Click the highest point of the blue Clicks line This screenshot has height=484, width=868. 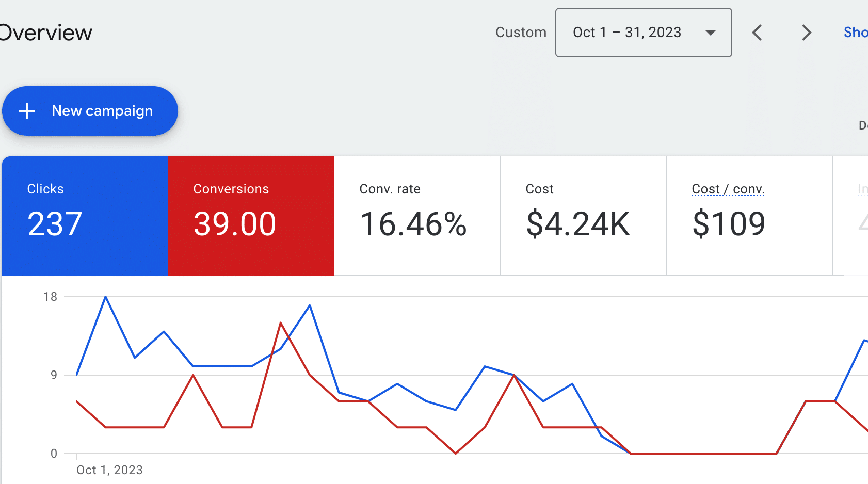pyautogui.click(x=105, y=297)
